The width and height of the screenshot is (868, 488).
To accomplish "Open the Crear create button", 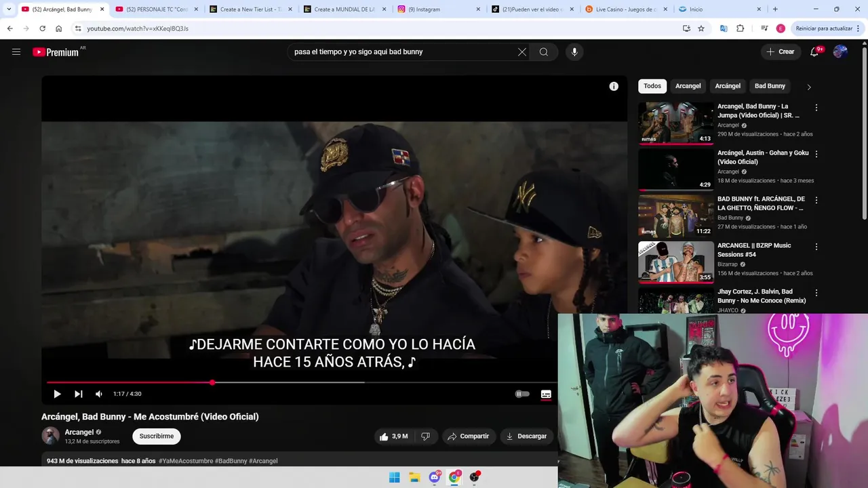I will coord(780,52).
